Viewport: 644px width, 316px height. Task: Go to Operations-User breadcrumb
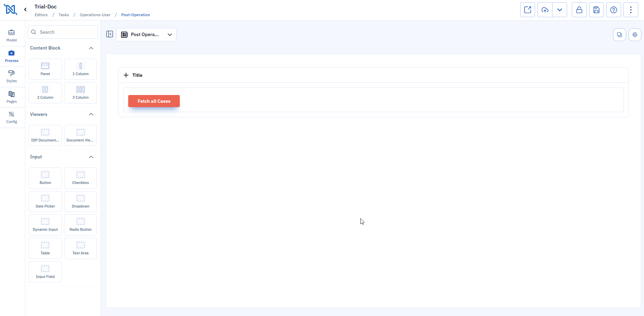tap(95, 15)
